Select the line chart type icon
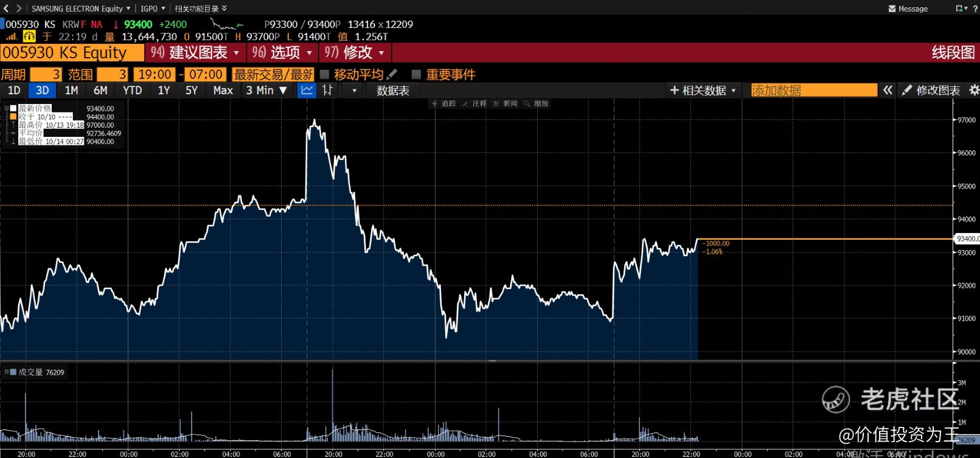 point(307,90)
